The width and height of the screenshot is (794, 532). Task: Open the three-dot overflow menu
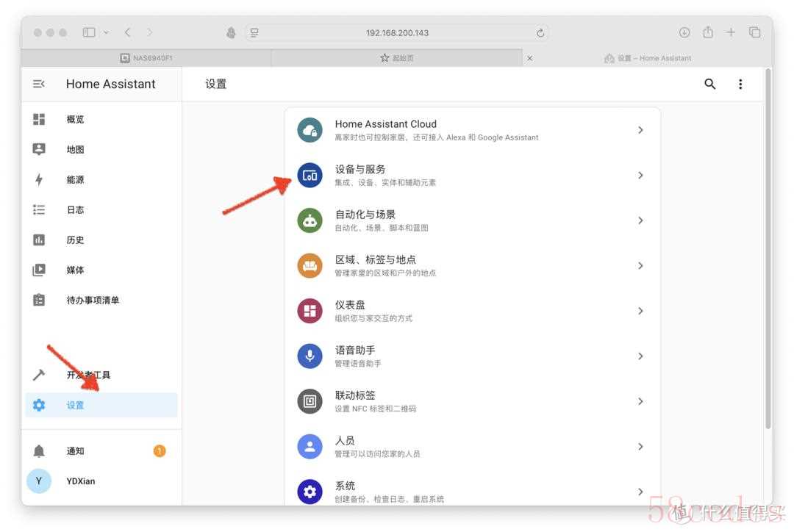[x=740, y=84]
